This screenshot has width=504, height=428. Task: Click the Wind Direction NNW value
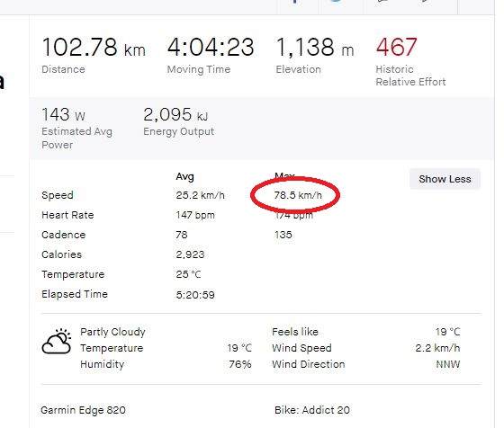tap(448, 364)
